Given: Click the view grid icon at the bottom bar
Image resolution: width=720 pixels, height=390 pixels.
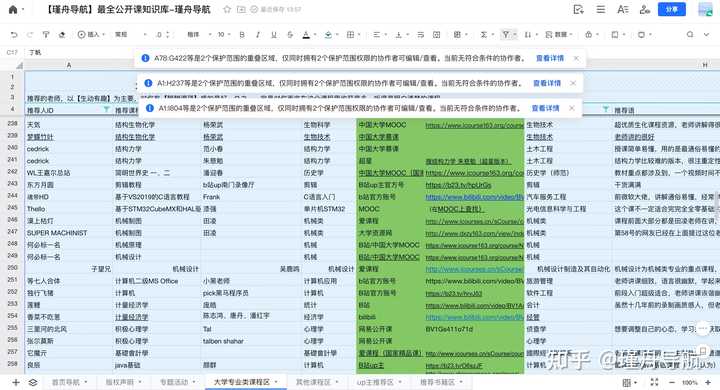Looking at the screenshot, I should 626,382.
